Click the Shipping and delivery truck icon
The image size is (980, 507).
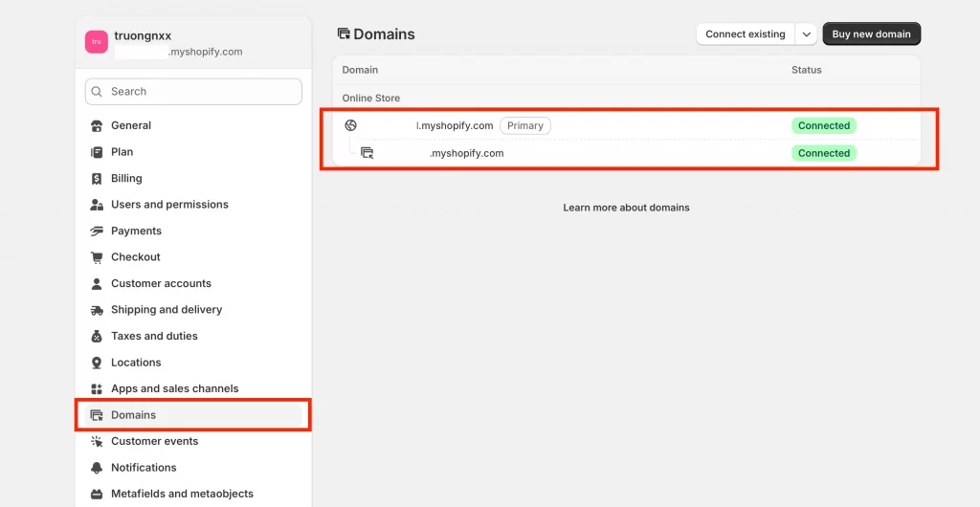click(x=97, y=310)
